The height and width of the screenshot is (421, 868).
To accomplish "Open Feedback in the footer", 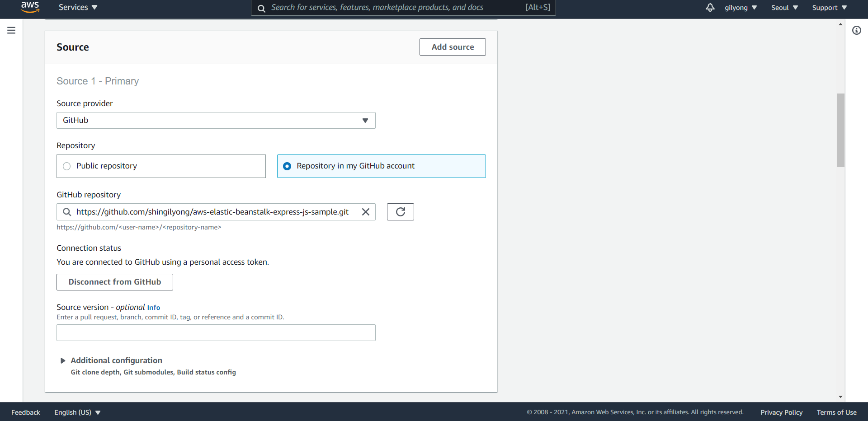I will pyautogui.click(x=26, y=412).
